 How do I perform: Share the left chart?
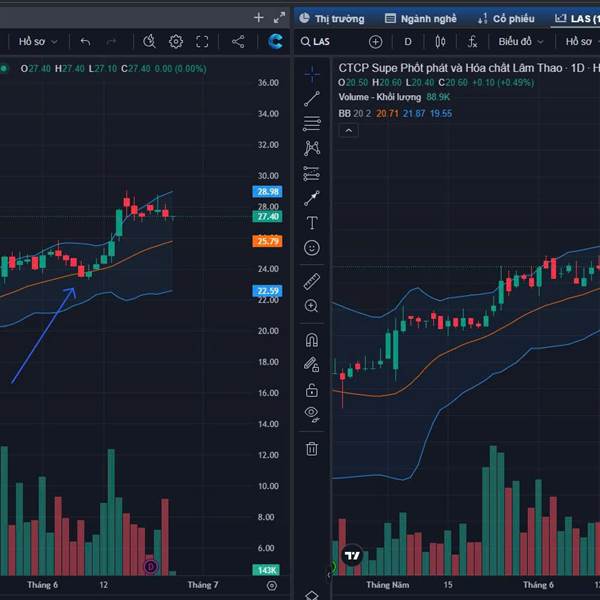pos(238,41)
